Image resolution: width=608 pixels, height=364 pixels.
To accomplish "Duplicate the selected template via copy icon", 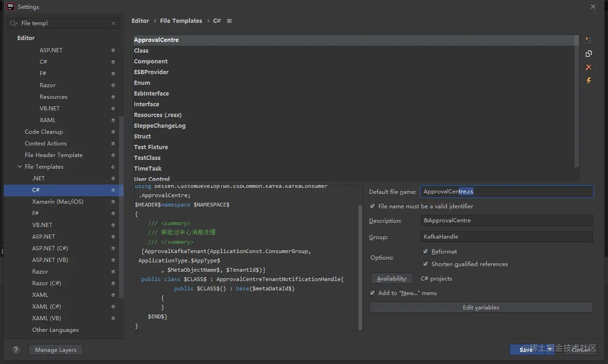I will pyautogui.click(x=588, y=54).
